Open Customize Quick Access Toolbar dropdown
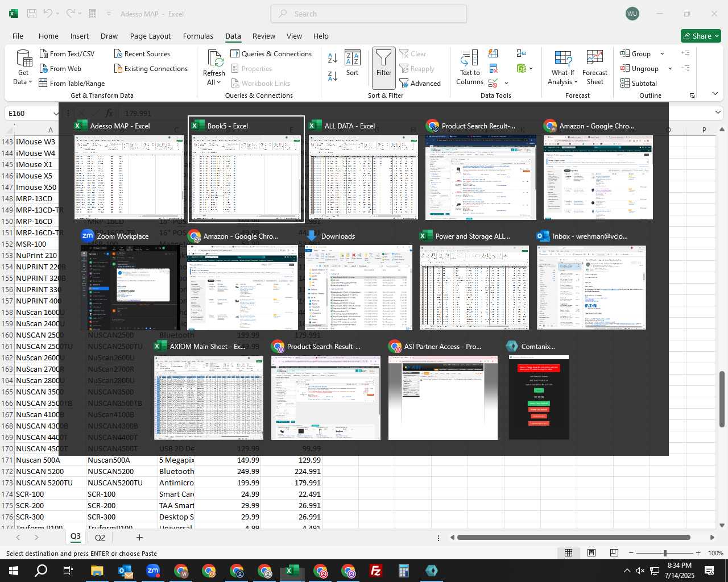The width and height of the screenshot is (728, 582). [109, 14]
